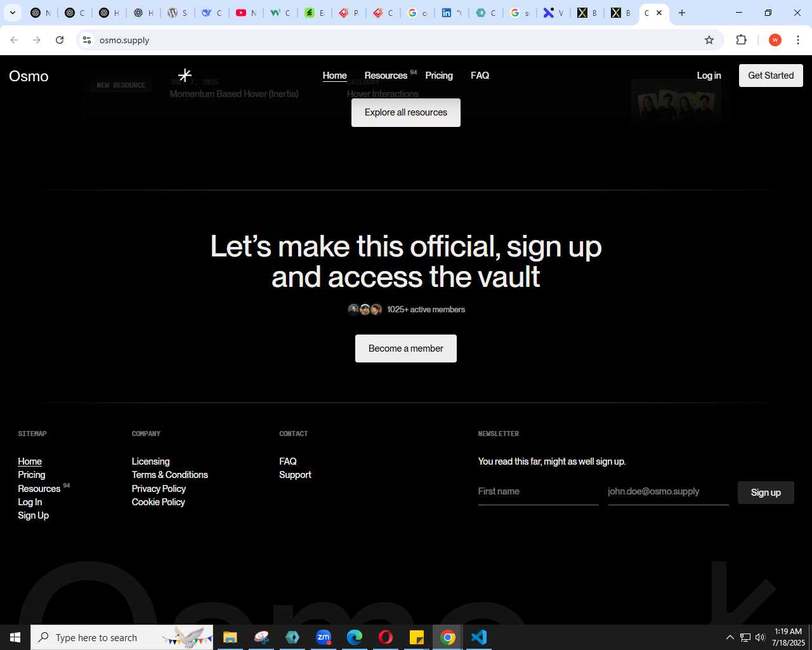Click the newsletter email input field
Screen dimensions: 812x650
668,492
